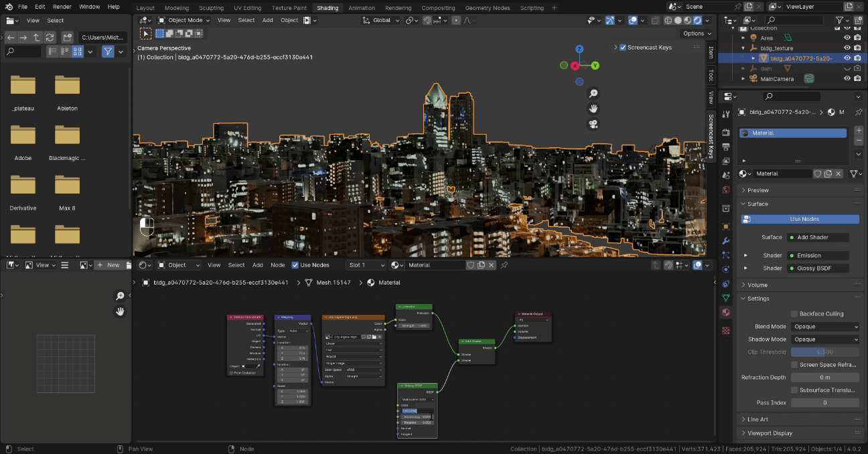
Task: Open the Window menu
Action: coord(89,7)
